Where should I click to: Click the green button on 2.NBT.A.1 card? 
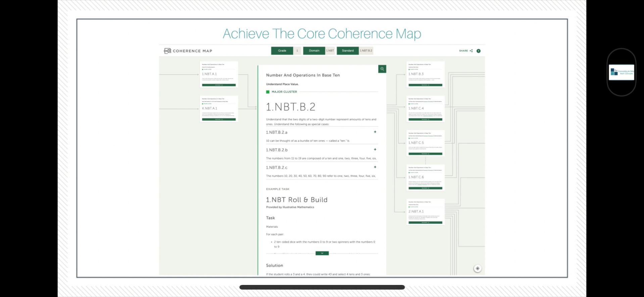click(426, 223)
